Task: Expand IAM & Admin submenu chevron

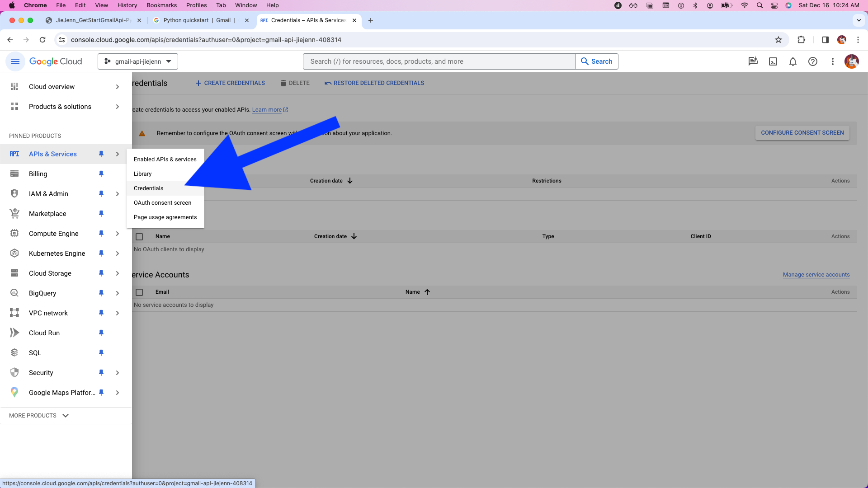Action: pos(118,194)
